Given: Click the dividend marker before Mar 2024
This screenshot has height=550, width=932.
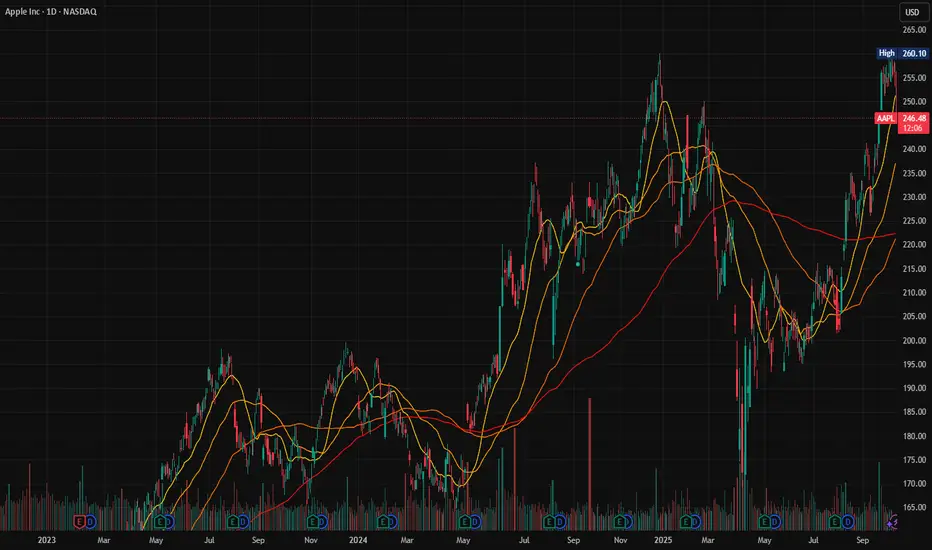Looking at the screenshot, I should [x=393, y=522].
